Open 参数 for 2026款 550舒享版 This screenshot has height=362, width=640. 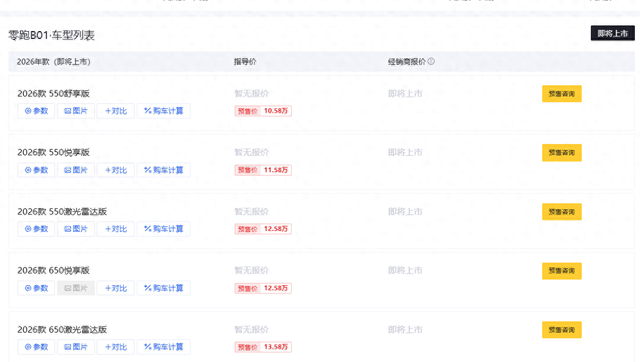(36, 111)
